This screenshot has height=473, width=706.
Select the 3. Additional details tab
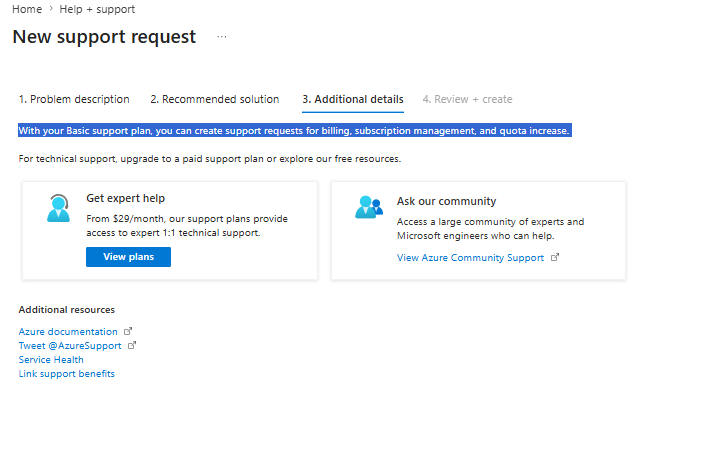click(353, 99)
